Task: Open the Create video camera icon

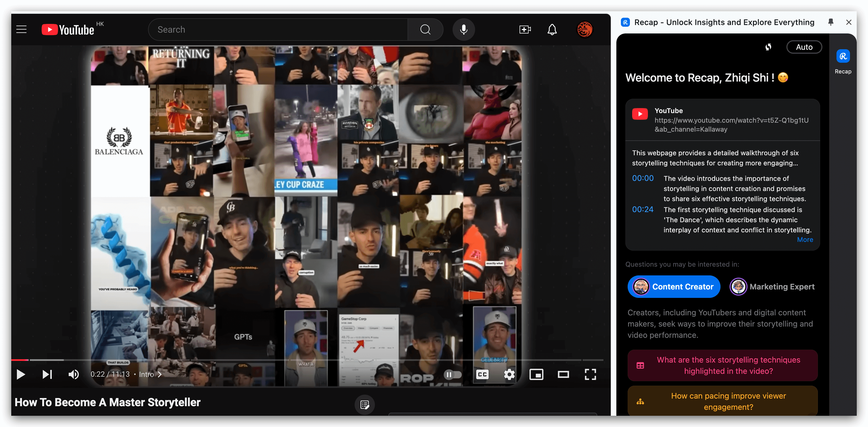Action: pos(525,30)
